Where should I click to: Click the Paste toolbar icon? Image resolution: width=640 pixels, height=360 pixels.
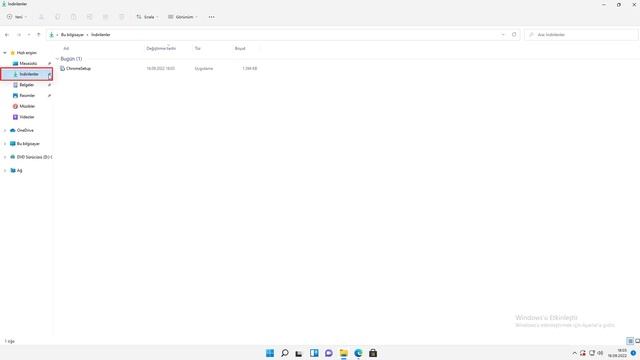pos(73,17)
